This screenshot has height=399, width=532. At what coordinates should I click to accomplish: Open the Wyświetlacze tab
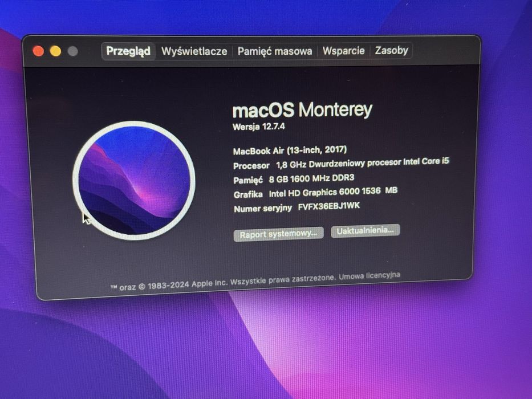(x=194, y=51)
